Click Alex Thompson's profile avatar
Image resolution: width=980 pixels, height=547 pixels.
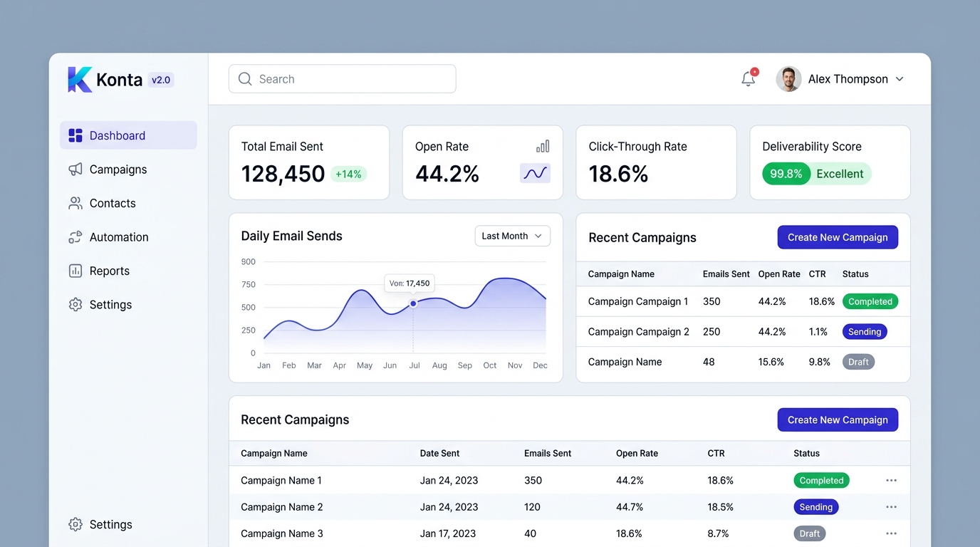(788, 79)
